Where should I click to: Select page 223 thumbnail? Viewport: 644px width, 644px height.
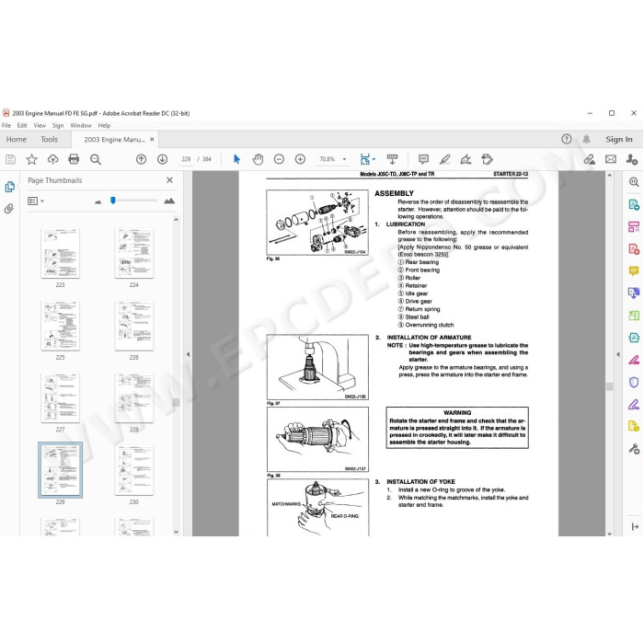[x=60, y=253]
